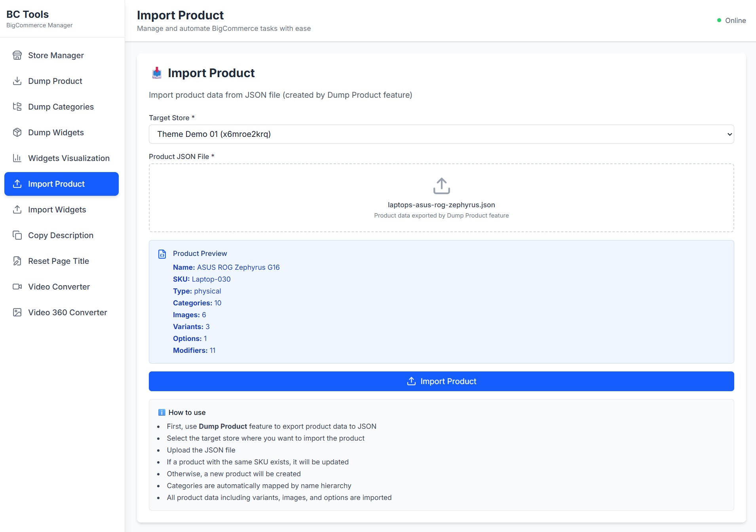
Task: Click the BC Tools heading link
Action: coord(27,14)
